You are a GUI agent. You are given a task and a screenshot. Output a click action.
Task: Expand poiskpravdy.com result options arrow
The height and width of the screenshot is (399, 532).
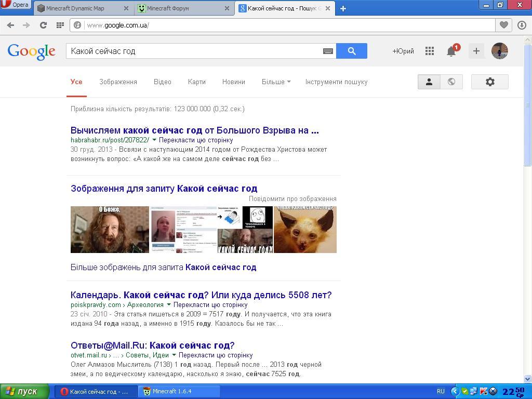tap(169, 304)
